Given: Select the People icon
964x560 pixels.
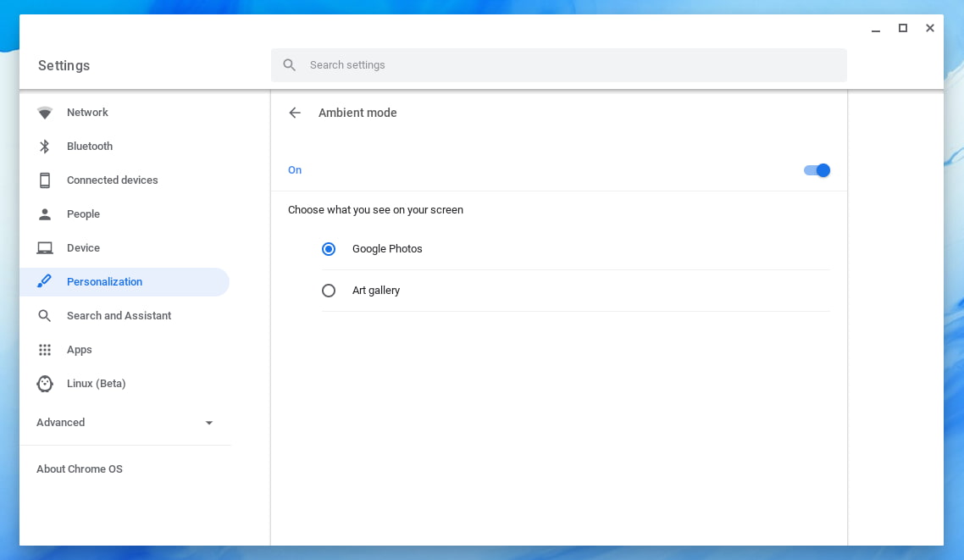Looking at the screenshot, I should (x=44, y=213).
